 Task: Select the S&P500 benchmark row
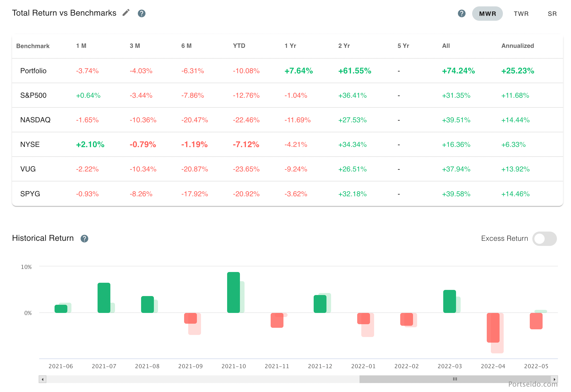point(34,95)
